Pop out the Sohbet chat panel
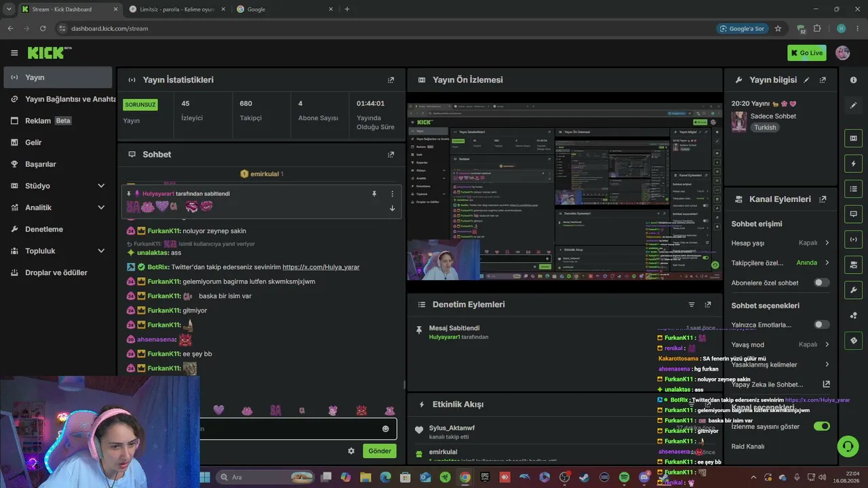Screen dimensions: 868x488 391,155
